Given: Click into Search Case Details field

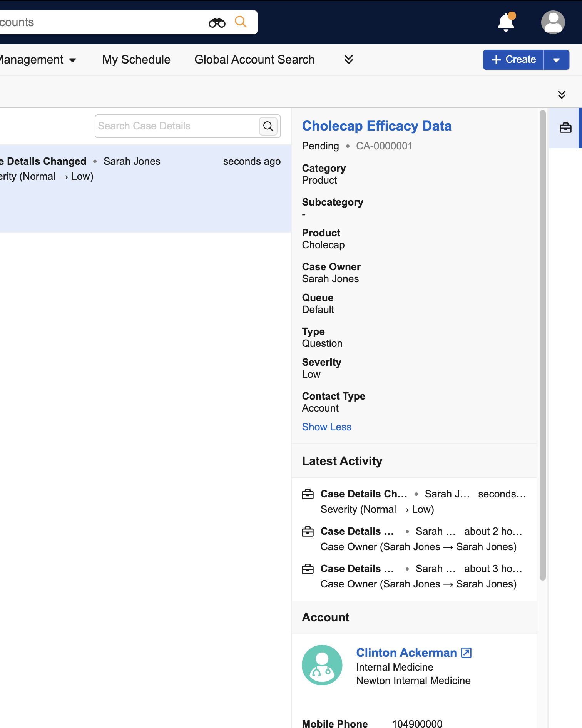Looking at the screenshot, I should click(x=177, y=126).
